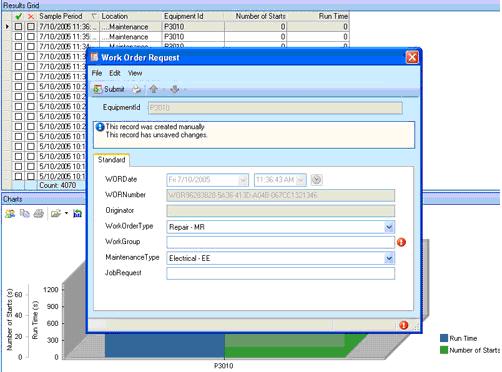Viewport: 502px width, 372px height.
Task: Click the Run Time column header
Action: pos(318,16)
